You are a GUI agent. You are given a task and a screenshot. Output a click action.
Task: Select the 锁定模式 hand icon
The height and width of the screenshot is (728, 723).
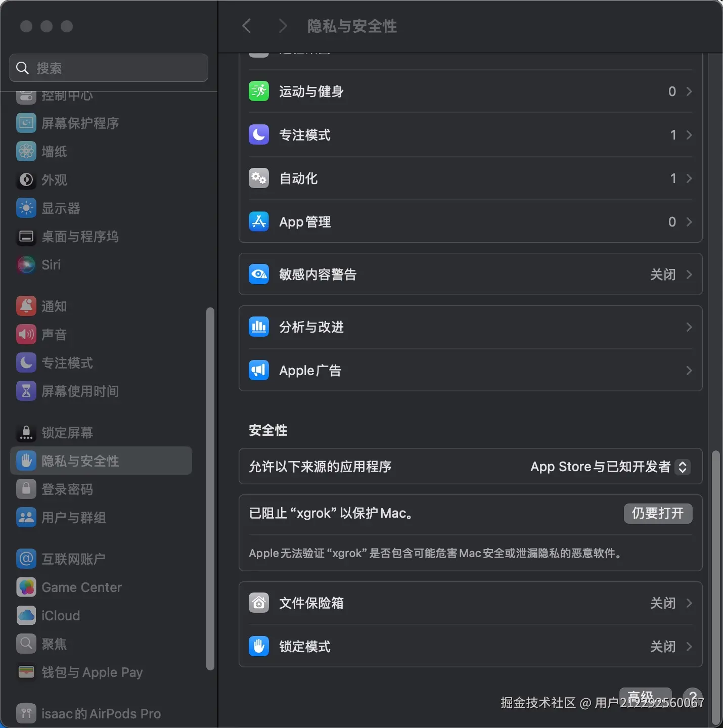259,646
